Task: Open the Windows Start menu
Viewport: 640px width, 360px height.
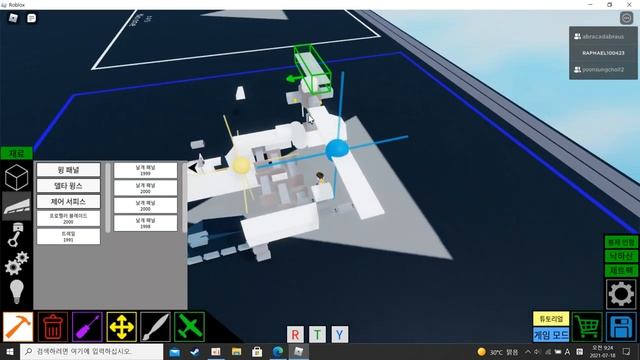Action: 10,351
